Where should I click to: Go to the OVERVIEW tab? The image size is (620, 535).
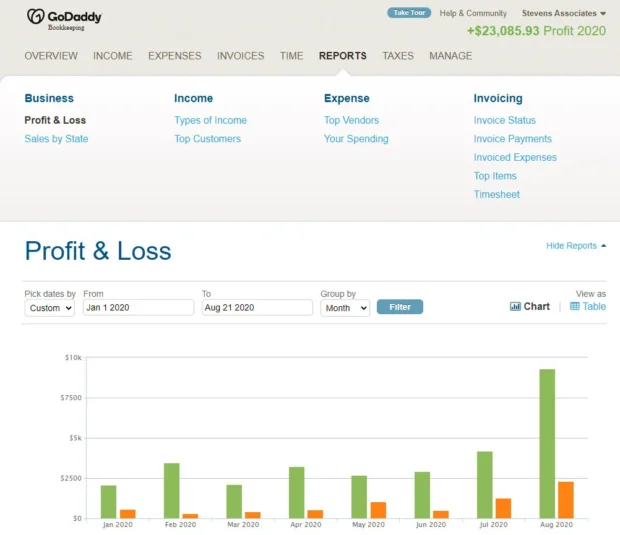point(51,56)
